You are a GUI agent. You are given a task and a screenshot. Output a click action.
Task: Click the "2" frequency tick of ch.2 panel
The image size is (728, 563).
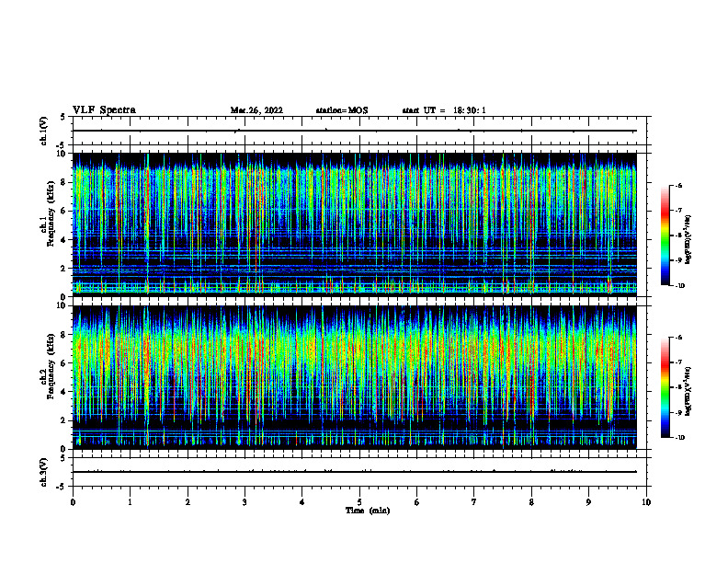click(x=65, y=420)
